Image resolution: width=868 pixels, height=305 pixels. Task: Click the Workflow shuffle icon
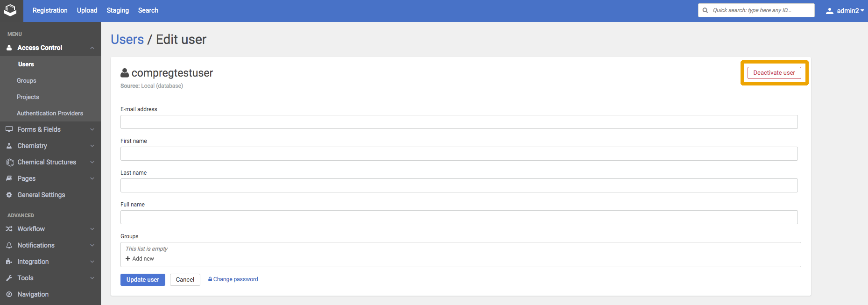9,228
